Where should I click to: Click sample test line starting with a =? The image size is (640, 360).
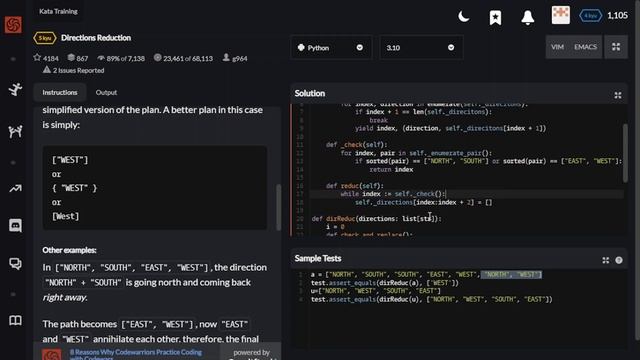pyautogui.click(x=426, y=275)
